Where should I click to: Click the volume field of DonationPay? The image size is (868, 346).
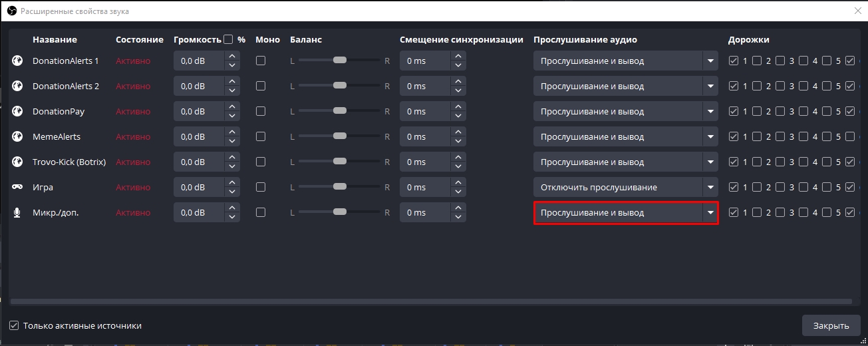point(199,111)
